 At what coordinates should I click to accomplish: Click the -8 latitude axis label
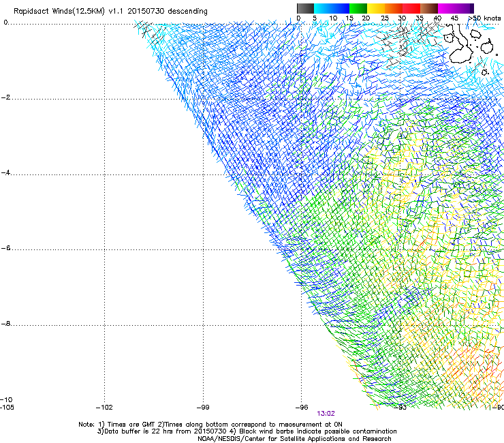pos(6,324)
